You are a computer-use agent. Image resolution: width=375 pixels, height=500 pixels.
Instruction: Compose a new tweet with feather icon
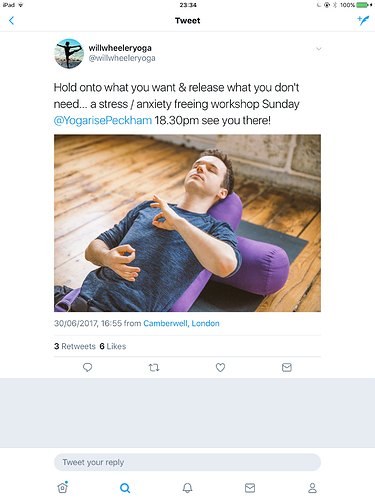363,21
